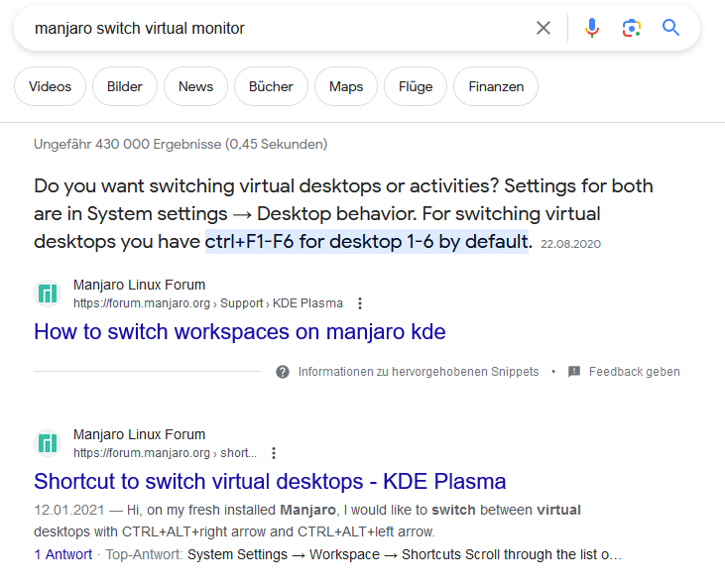
Task: Switch to the News filter
Action: click(x=195, y=86)
